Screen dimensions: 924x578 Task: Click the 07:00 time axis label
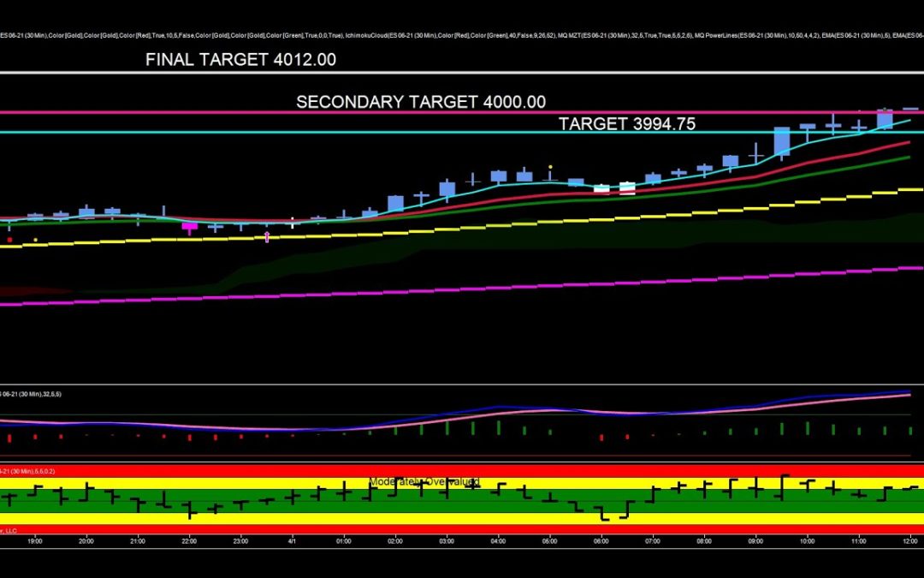(653, 541)
